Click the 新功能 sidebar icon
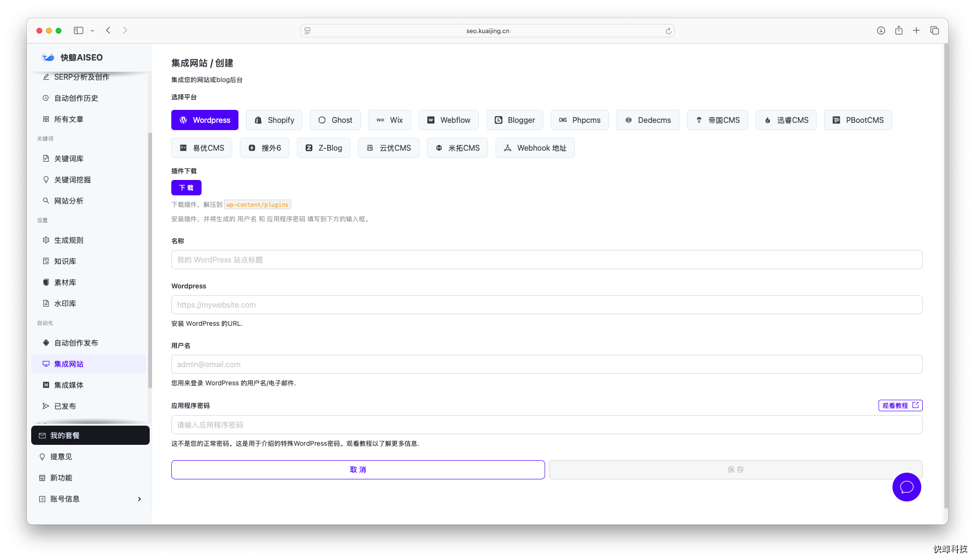Viewport: 975px width, 560px height. (42, 478)
